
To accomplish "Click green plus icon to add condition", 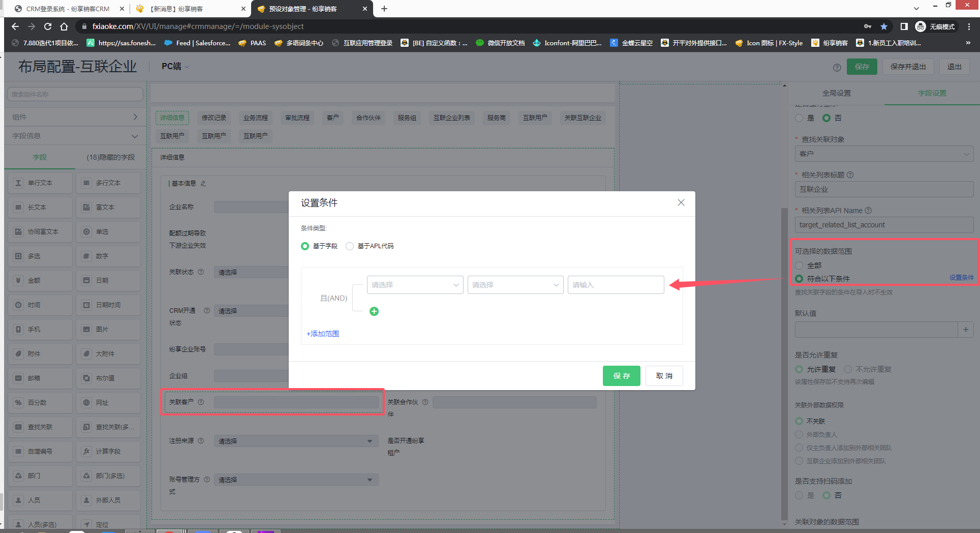I will pos(374,311).
